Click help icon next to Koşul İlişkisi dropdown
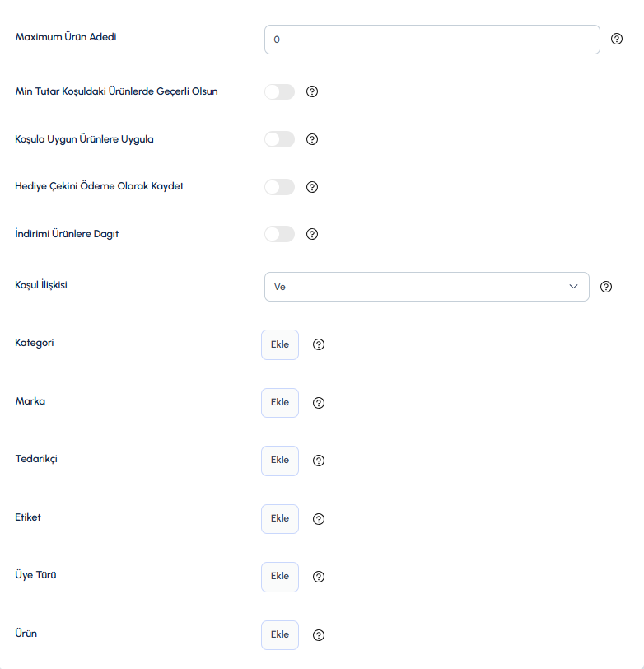Viewport: 644px width, 669px height. coord(605,287)
